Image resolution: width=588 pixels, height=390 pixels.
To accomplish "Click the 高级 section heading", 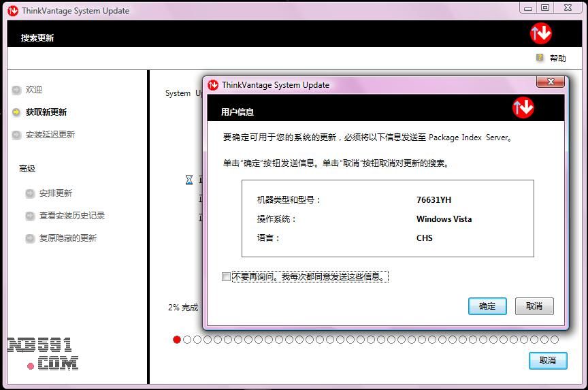I will click(27, 169).
